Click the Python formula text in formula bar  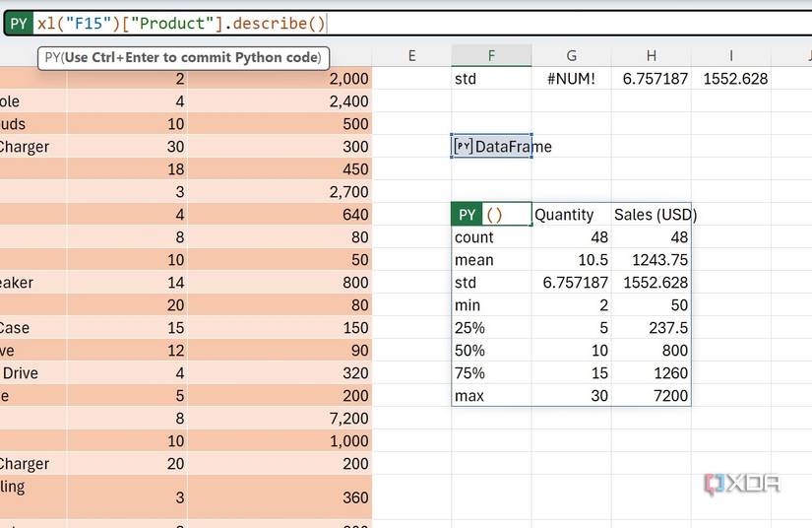pos(181,24)
